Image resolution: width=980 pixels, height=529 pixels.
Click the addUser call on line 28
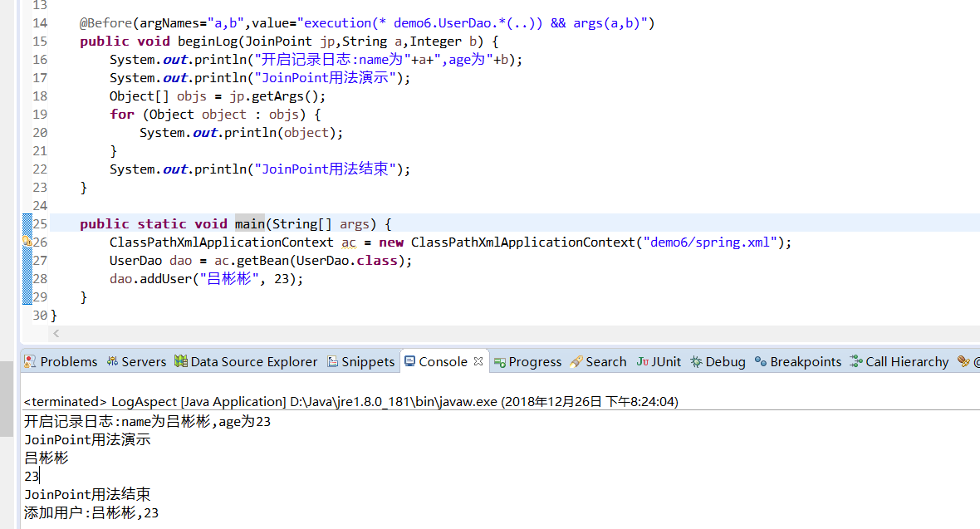[x=165, y=278]
